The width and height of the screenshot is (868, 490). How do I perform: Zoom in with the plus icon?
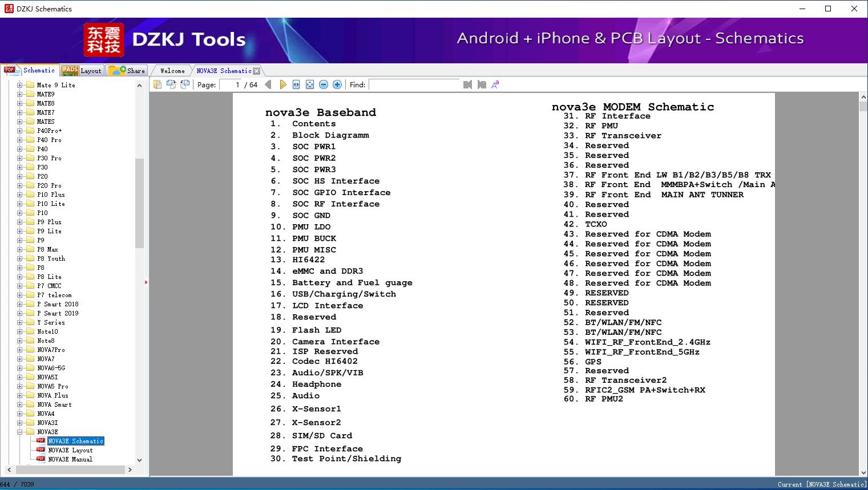tap(337, 84)
